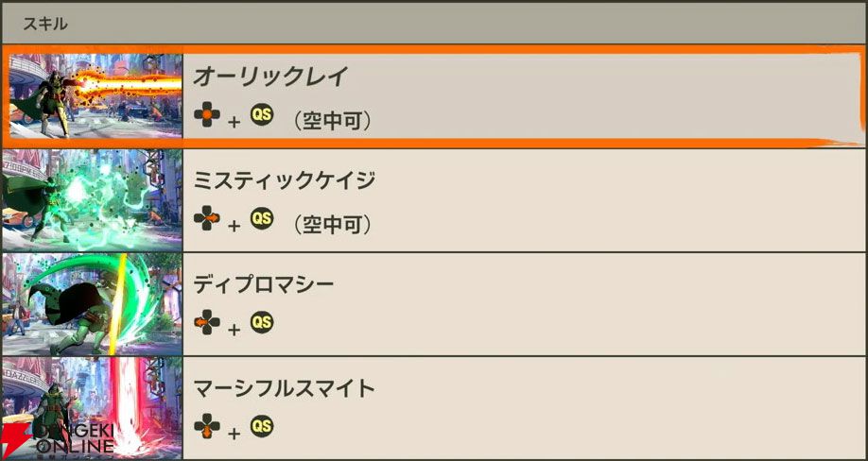Select the ミスティックケイジ skill entry
868x461 pixels.
434,200
